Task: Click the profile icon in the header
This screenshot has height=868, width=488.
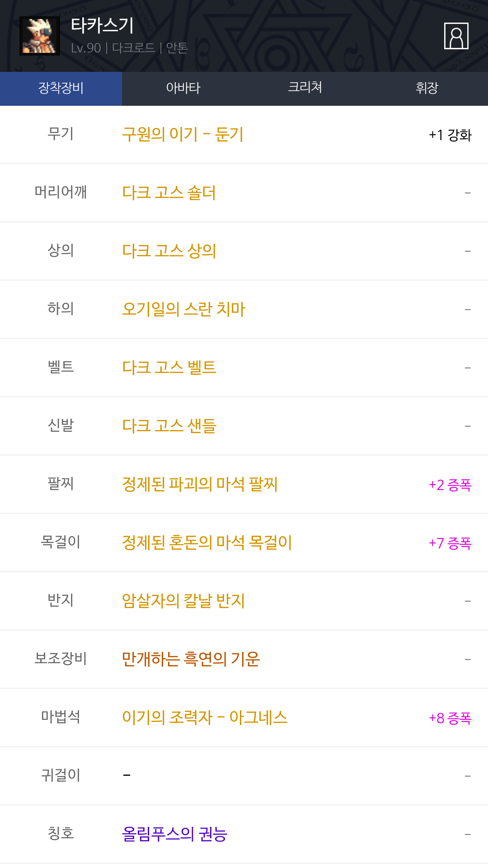Action: [456, 36]
